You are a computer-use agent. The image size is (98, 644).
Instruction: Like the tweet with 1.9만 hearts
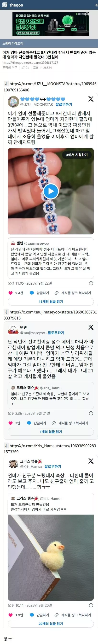11,615
